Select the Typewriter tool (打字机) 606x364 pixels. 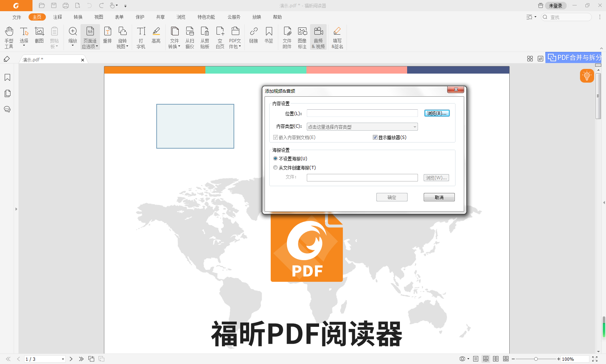(141, 37)
